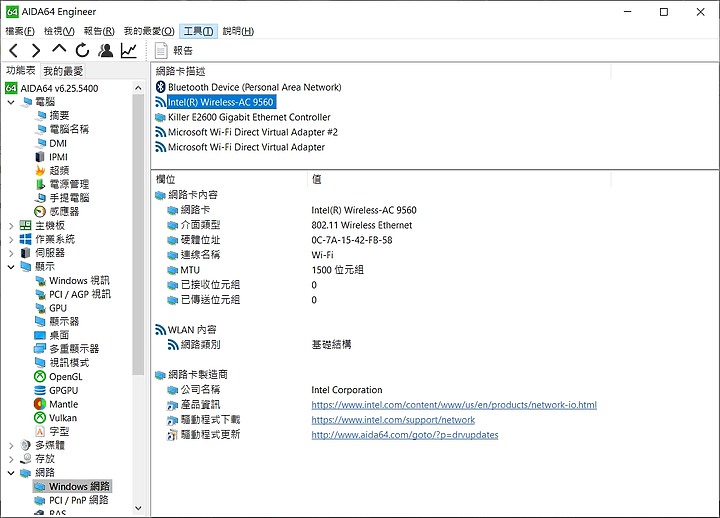Expand the 存放 tree node
Screen dimensions: 720x518
tap(11, 459)
